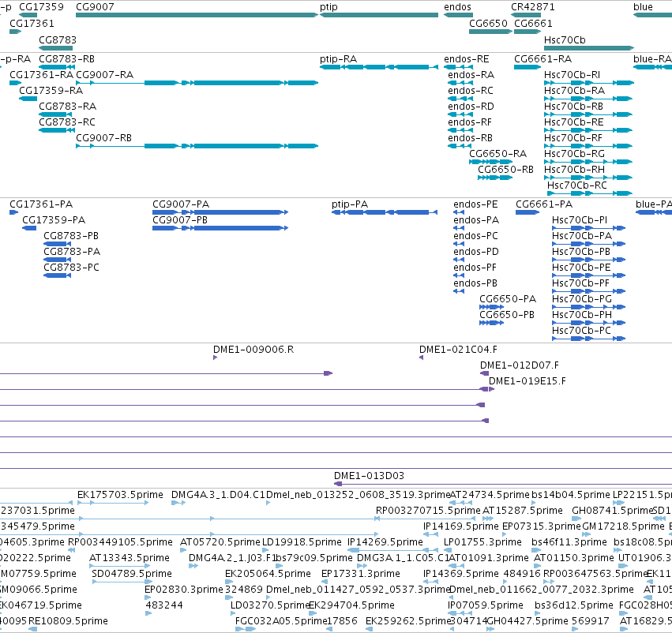Click the bs36d12.5prime EST label

pos(574,605)
